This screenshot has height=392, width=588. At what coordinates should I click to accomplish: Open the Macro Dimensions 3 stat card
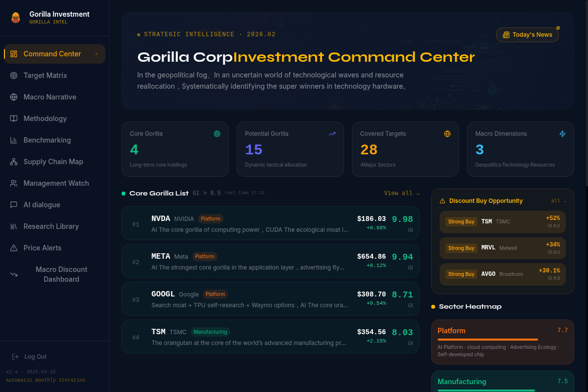point(520,149)
